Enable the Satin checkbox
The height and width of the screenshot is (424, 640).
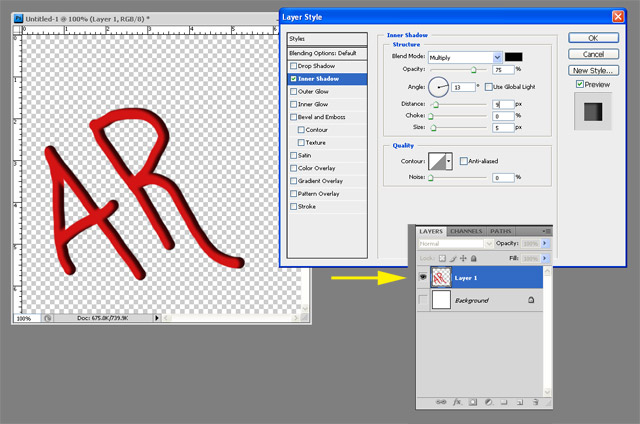click(293, 155)
